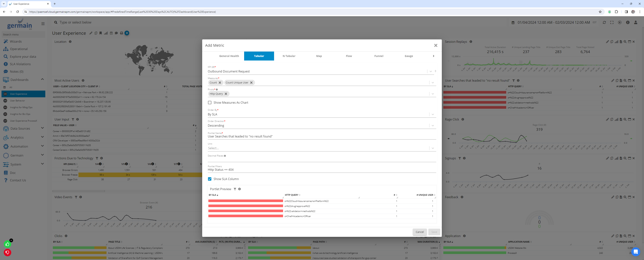The image size is (644, 260).
Task: Switch to the N Tabular tab
Action: [289, 56]
